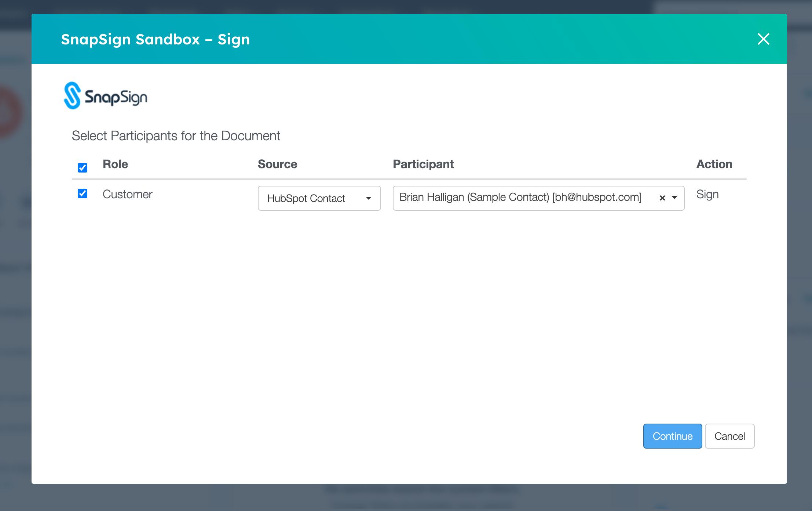This screenshot has width=812, height=511.
Task: Click the Role column header
Action: coord(115,164)
